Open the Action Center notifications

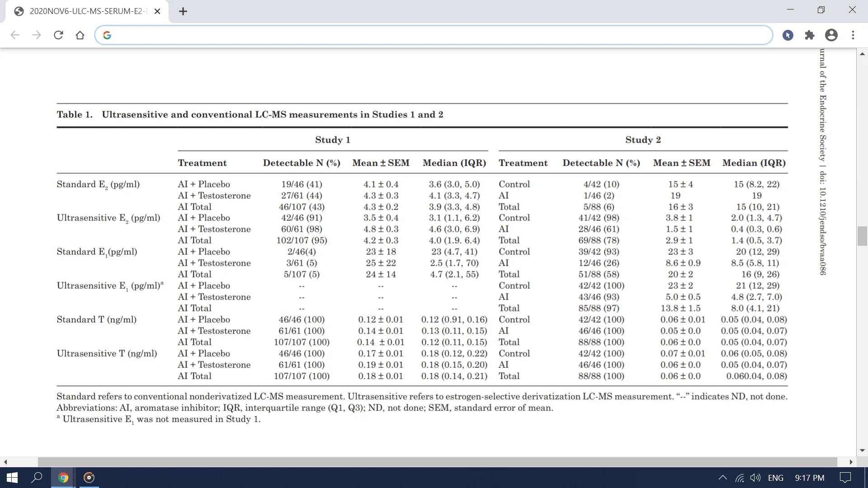845,478
